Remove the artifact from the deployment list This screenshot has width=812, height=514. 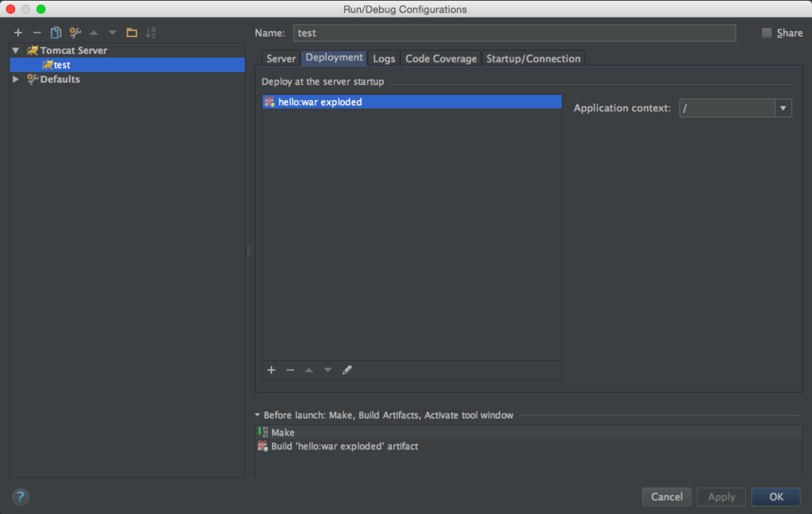click(x=290, y=370)
